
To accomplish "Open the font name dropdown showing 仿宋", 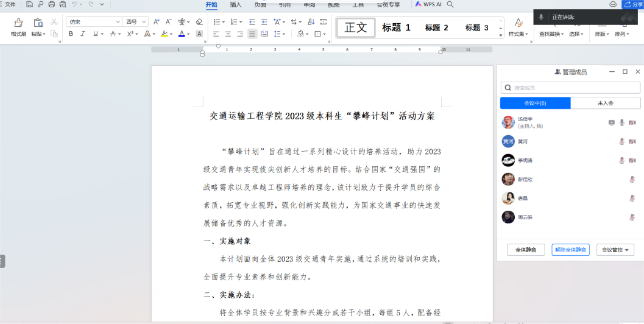I will click(94, 22).
